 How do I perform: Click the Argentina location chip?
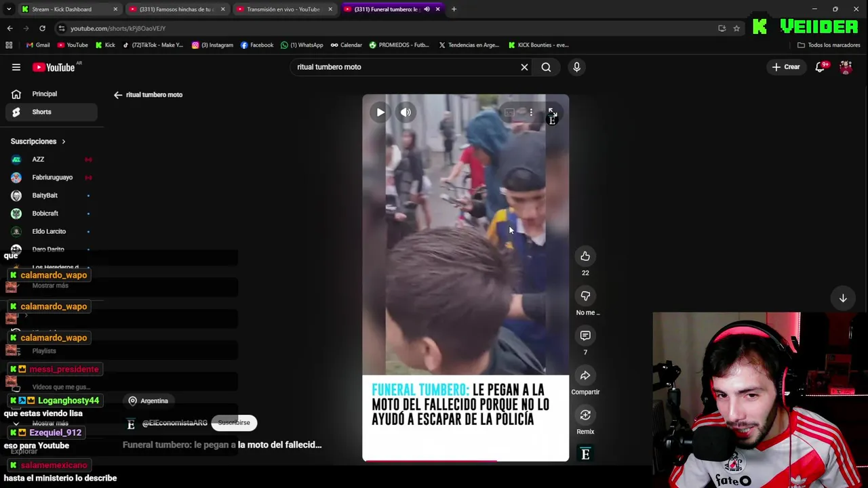(x=148, y=401)
